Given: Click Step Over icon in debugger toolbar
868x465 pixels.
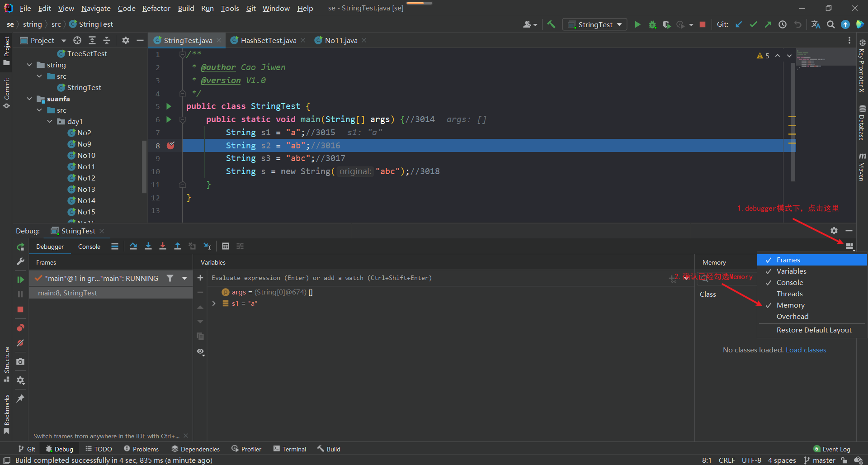Looking at the screenshot, I should pyautogui.click(x=133, y=246).
